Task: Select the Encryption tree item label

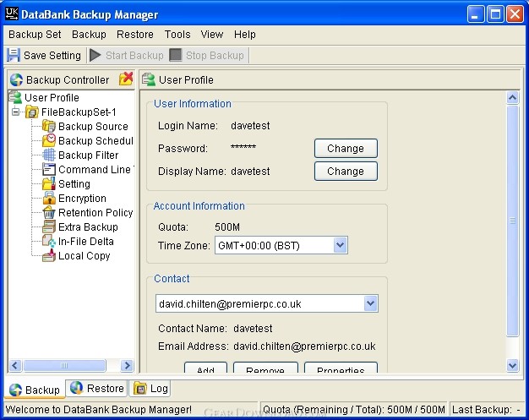Action: coord(82,199)
